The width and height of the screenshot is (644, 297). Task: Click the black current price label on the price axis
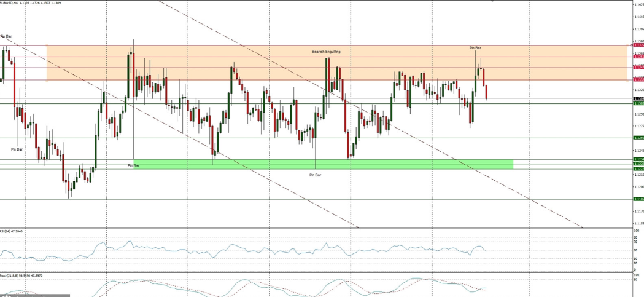pyautogui.click(x=638, y=98)
